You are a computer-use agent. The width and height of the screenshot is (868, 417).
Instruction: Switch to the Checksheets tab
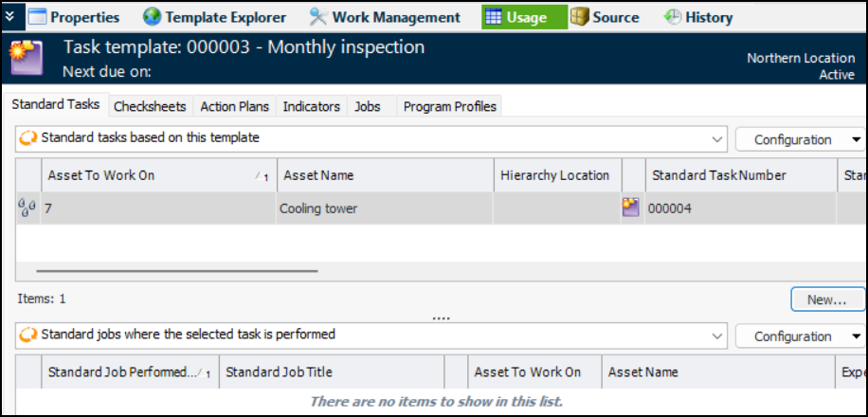tap(150, 107)
